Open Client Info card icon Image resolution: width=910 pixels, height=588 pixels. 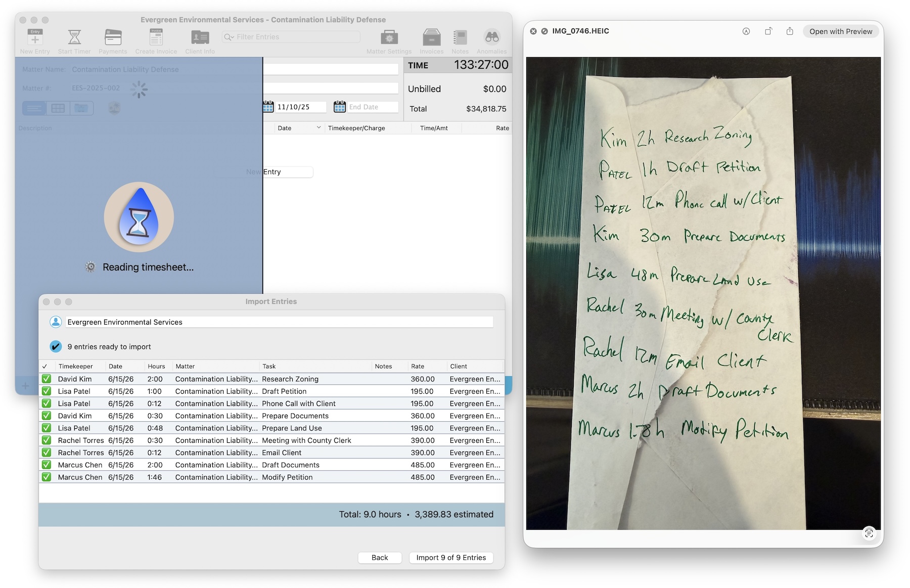click(200, 37)
